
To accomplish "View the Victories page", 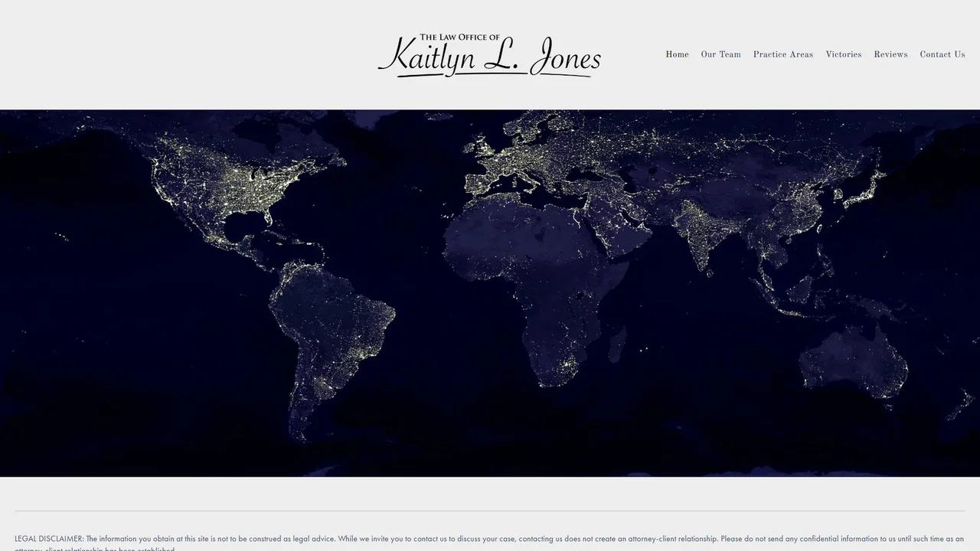I will tap(843, 54).
